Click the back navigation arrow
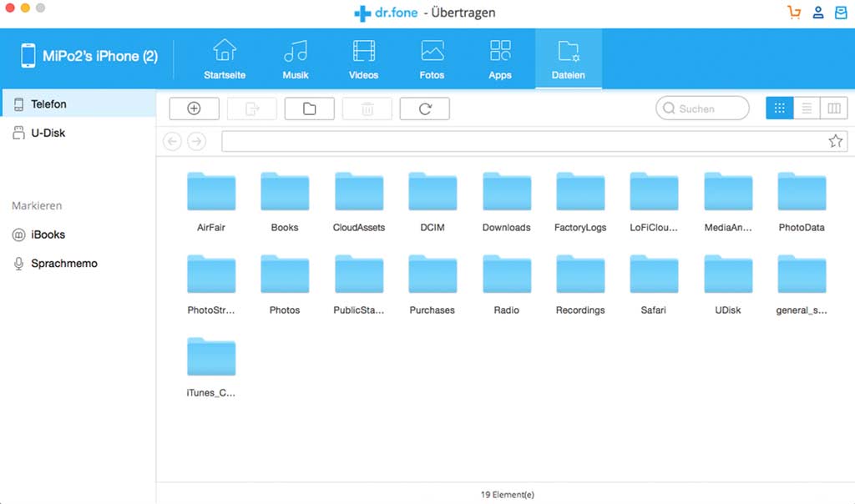 pos(172,140)
